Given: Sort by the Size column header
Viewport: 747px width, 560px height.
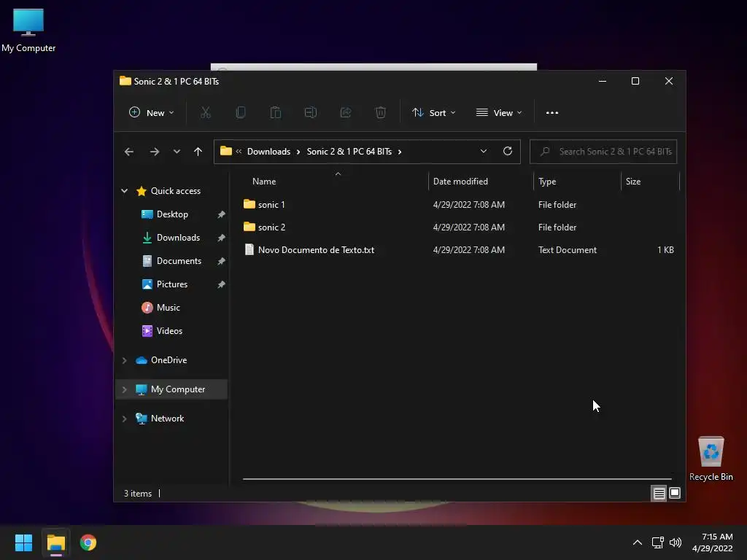Looking at the screenshot, I should click(x=632, y=182).
